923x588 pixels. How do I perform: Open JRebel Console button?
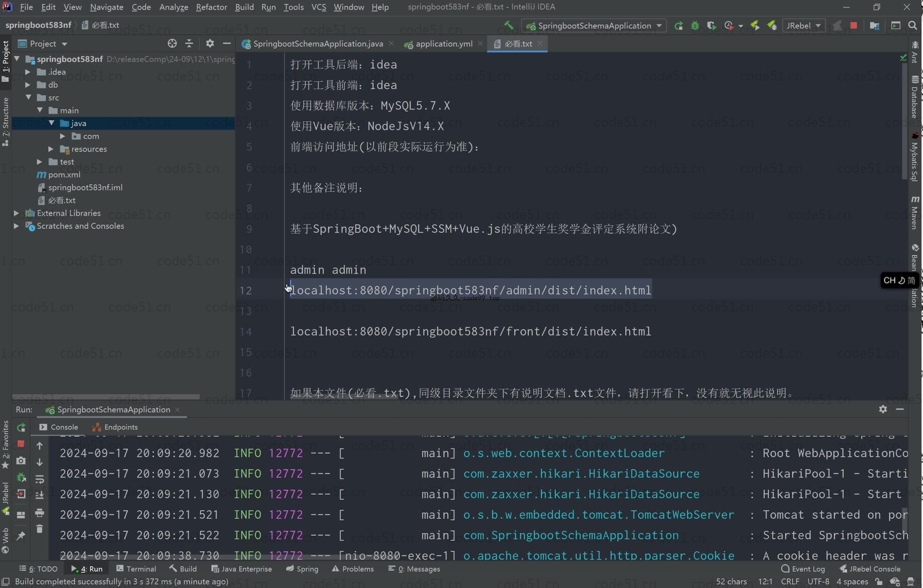point(870,569)
